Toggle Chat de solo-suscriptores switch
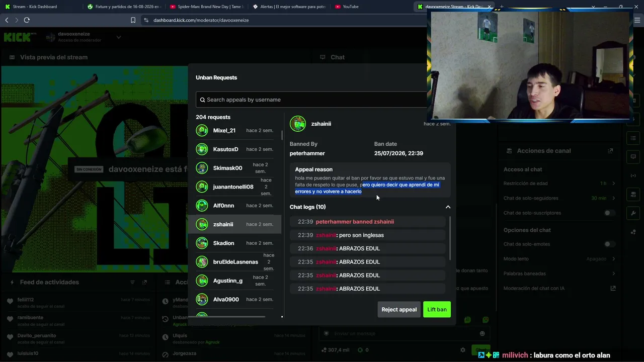The width and height of the screenshot is (644, 362). tap(609, 213)
